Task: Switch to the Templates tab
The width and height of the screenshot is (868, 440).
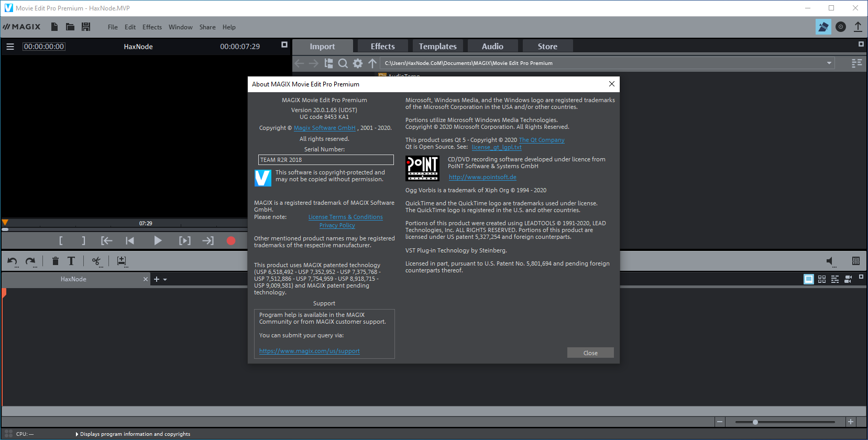Action: pyautogui.click(x=437, y=46)
